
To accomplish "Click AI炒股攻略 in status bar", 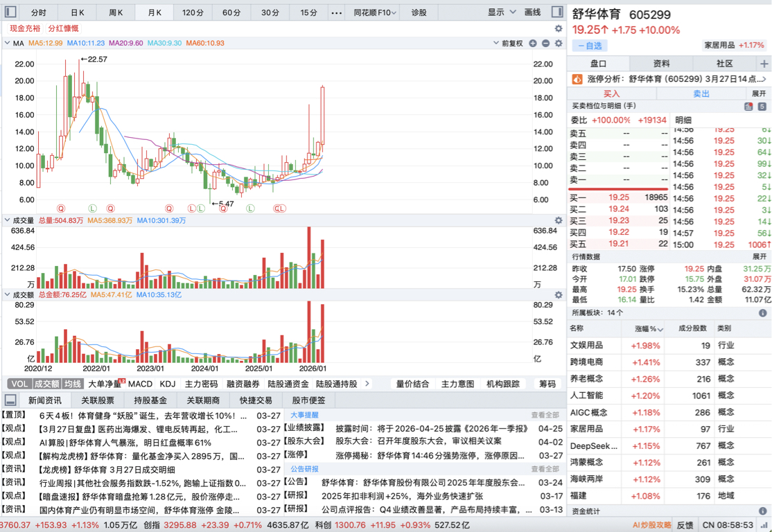I will (x=651, y=525).
